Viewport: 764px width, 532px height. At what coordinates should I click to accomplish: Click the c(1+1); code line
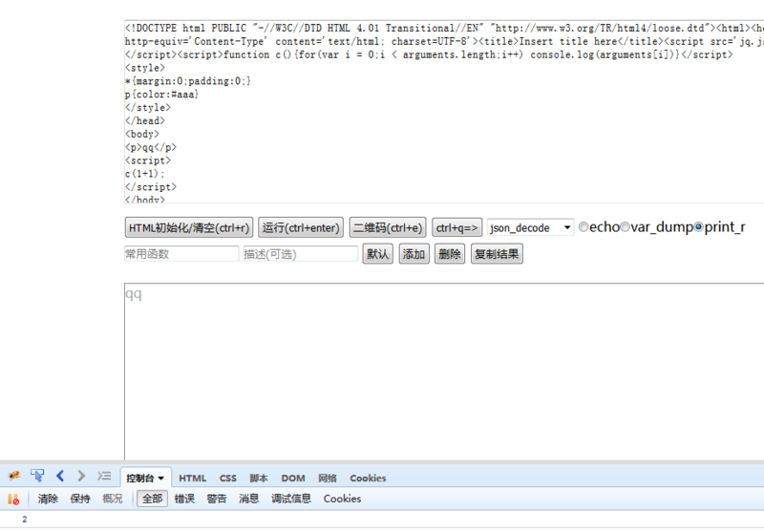pos(145,174)
